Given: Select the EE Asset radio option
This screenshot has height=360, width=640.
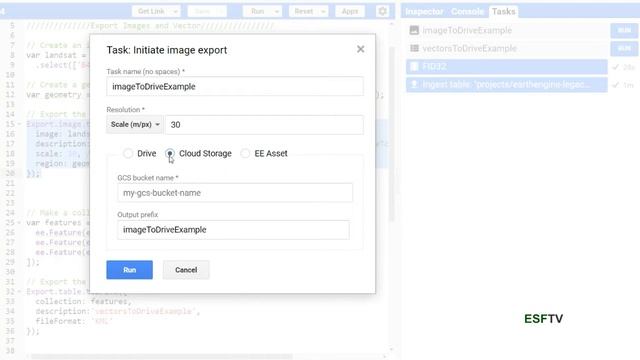Looking at the screenshot, I should tap(245, 153).
